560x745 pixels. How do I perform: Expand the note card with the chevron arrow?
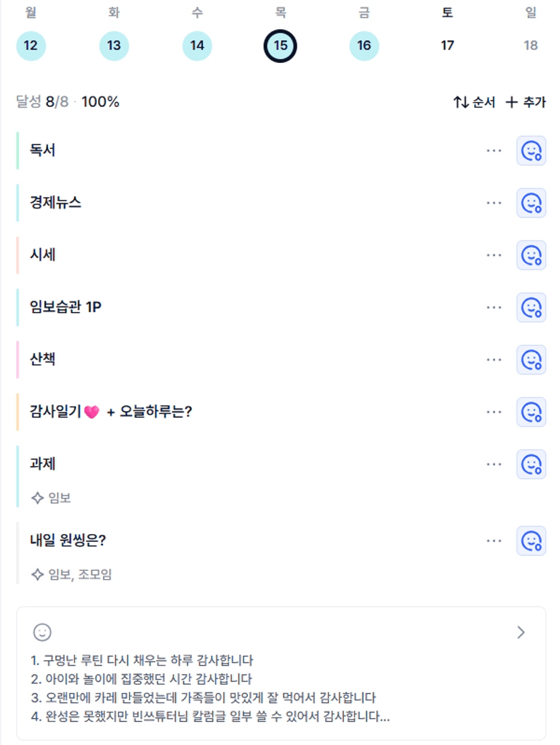pyautogui.click(x=521, y=633)
